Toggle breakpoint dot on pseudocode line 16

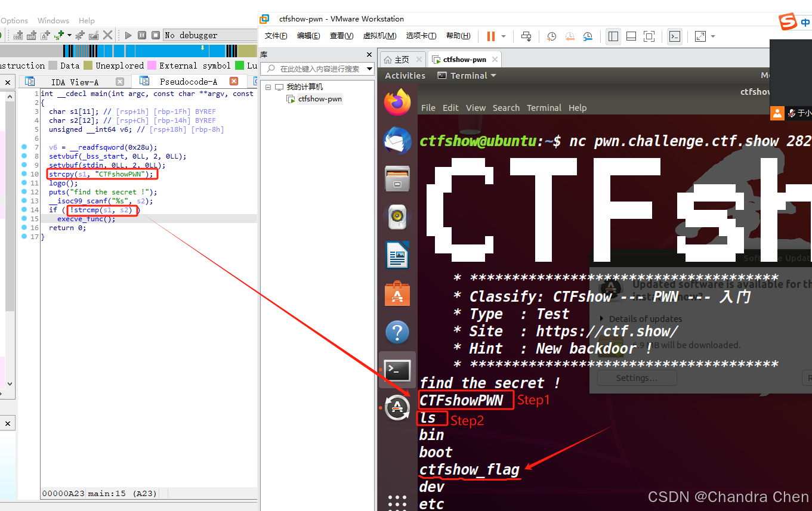(24, 228)
